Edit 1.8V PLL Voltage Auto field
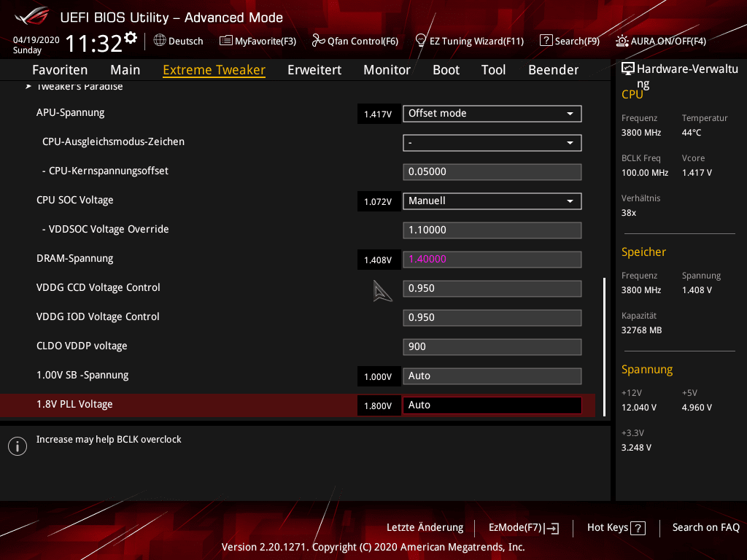 click(492, 405)
